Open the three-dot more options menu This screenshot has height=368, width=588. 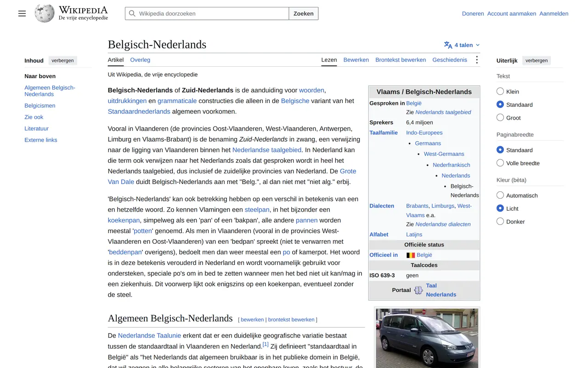[x=477, y=60]
